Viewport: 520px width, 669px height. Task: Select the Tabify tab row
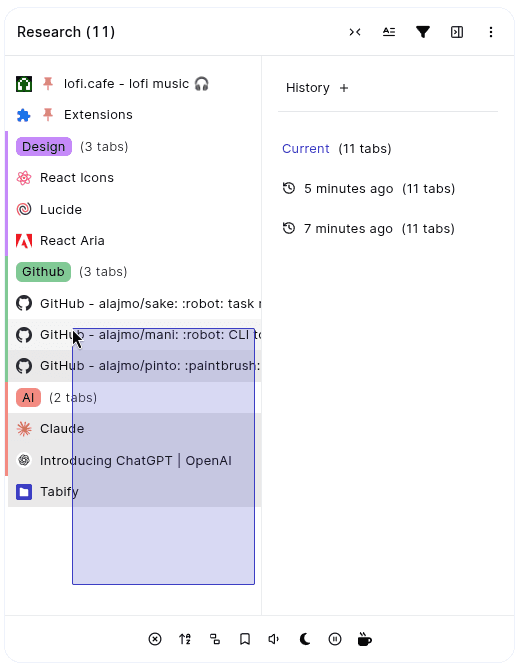tap(135, 492)
